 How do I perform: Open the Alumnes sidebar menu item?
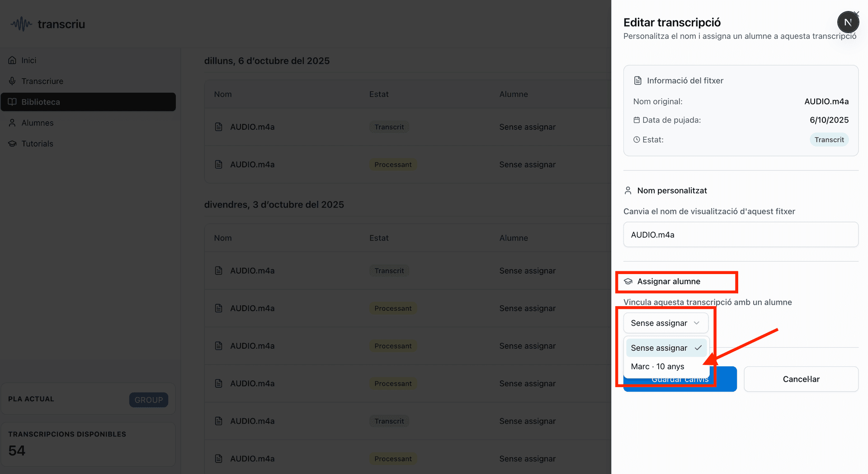coord(38,123)
